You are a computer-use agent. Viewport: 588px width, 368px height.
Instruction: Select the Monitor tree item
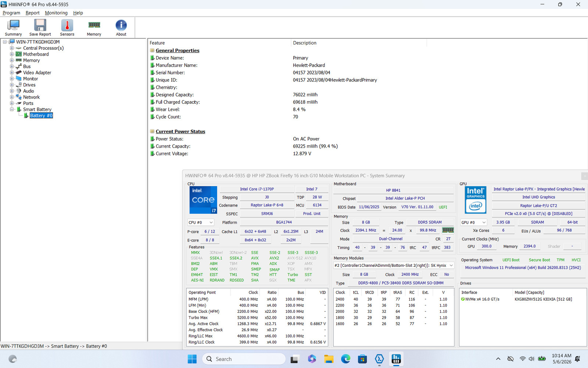(x=31, y=79)
